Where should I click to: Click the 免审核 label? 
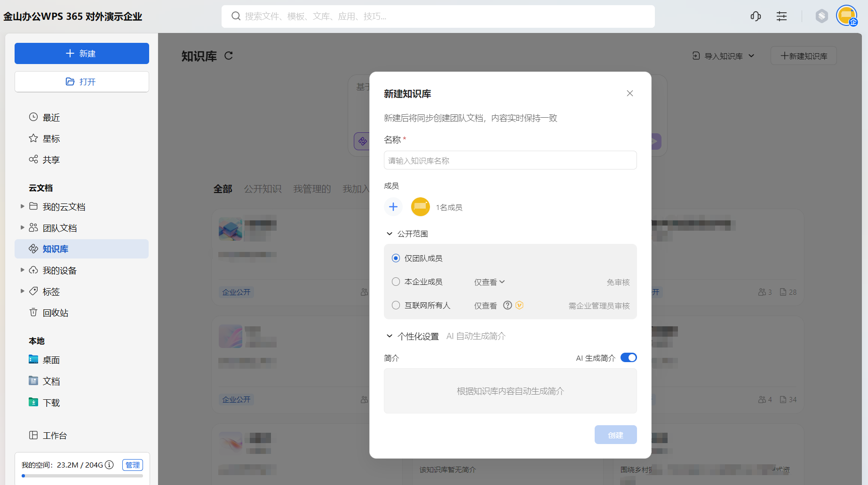click(618, 282)
